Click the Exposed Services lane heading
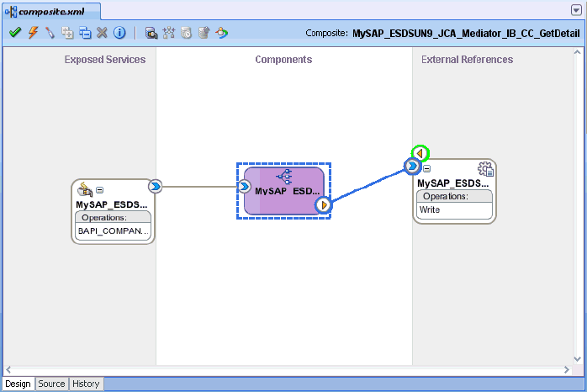The image size is (587, 392). 105,60
